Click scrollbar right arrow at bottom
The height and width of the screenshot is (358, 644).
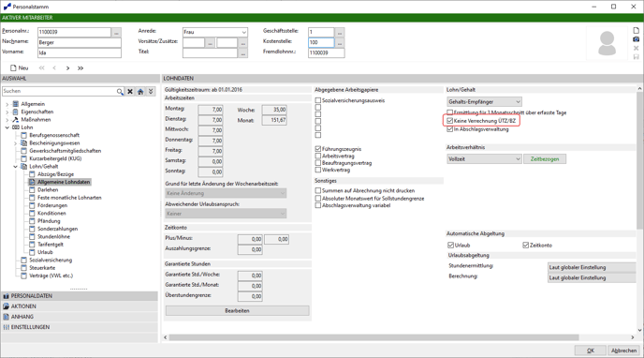[x=633, y=337]
